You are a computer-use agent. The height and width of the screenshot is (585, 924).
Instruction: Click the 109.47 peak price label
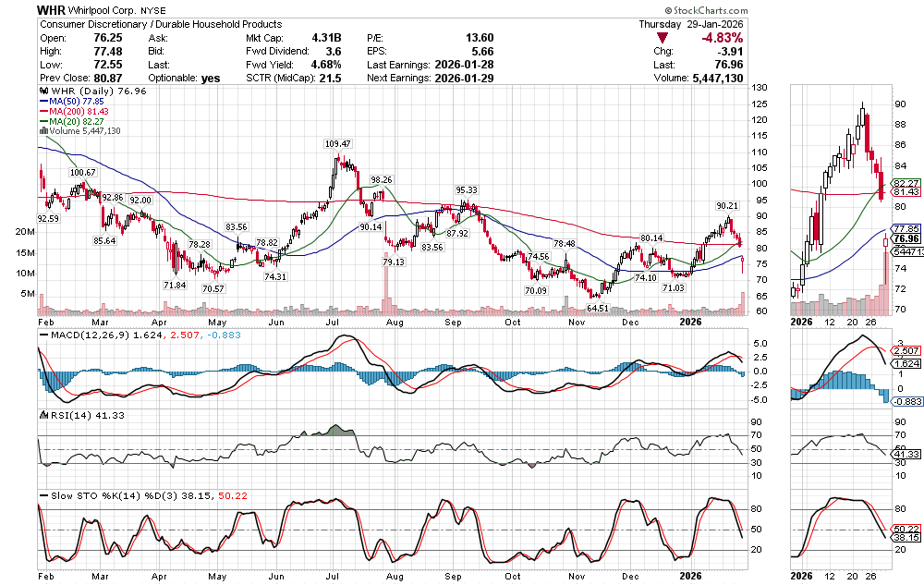(338, 144)
